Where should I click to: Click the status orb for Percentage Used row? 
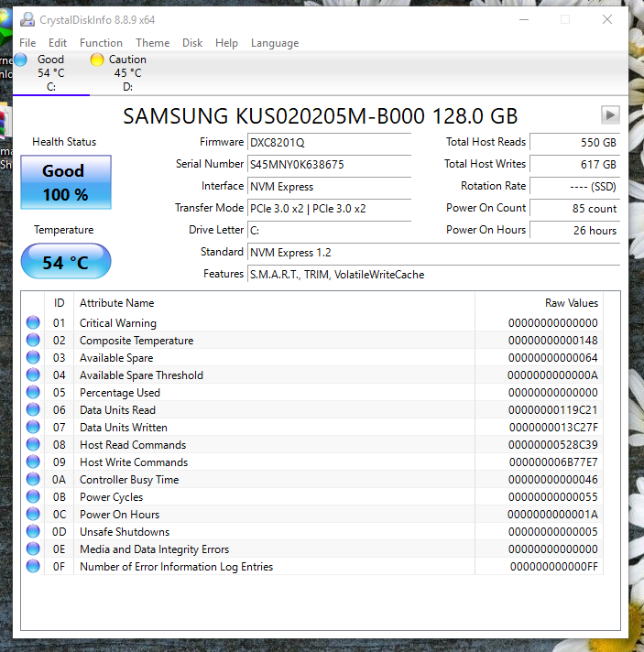33,393
